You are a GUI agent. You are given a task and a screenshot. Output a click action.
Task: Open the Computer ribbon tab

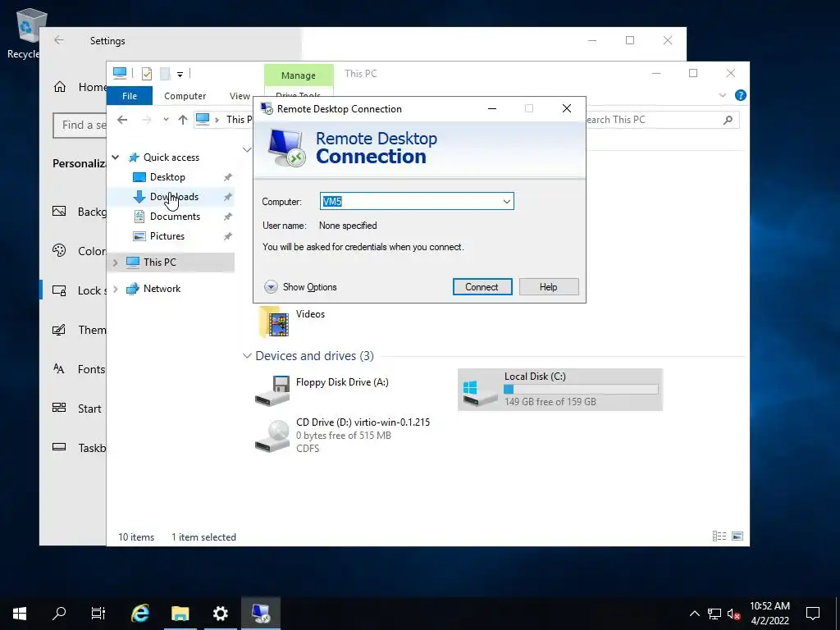click(x=185, y=96)
